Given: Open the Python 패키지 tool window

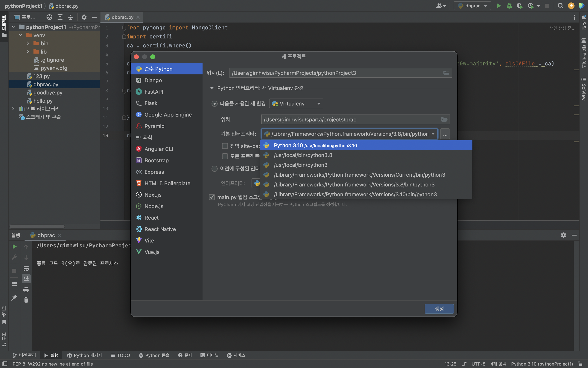Looking at the screenshot, I should click(85, 355).
